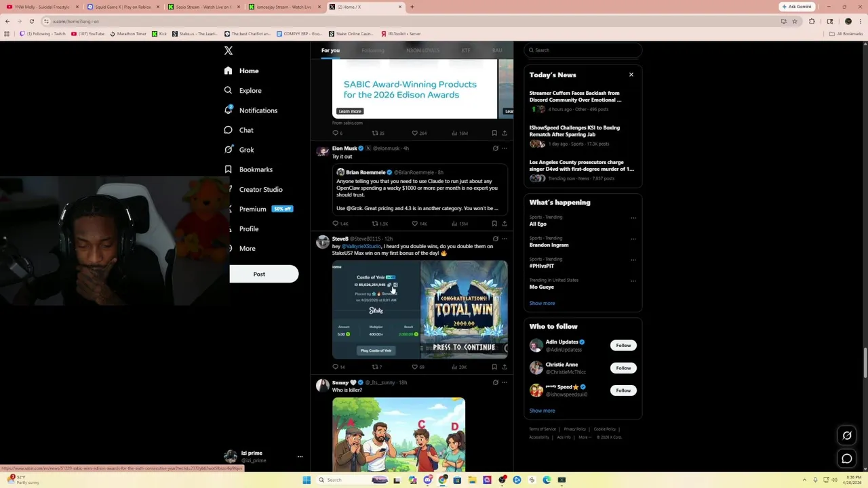Open options for All Ego trend
868x488 pixels.
pos(633,218)
